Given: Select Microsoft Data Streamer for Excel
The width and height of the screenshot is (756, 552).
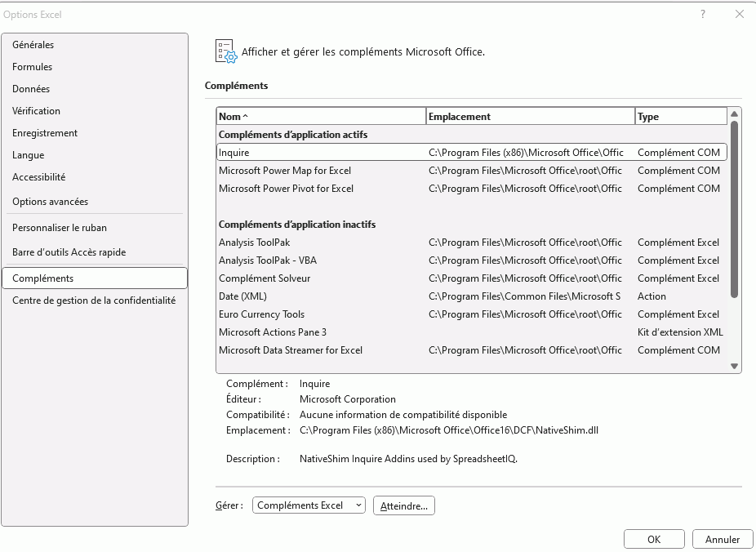Looking at the screenshot, I should 472,350.
